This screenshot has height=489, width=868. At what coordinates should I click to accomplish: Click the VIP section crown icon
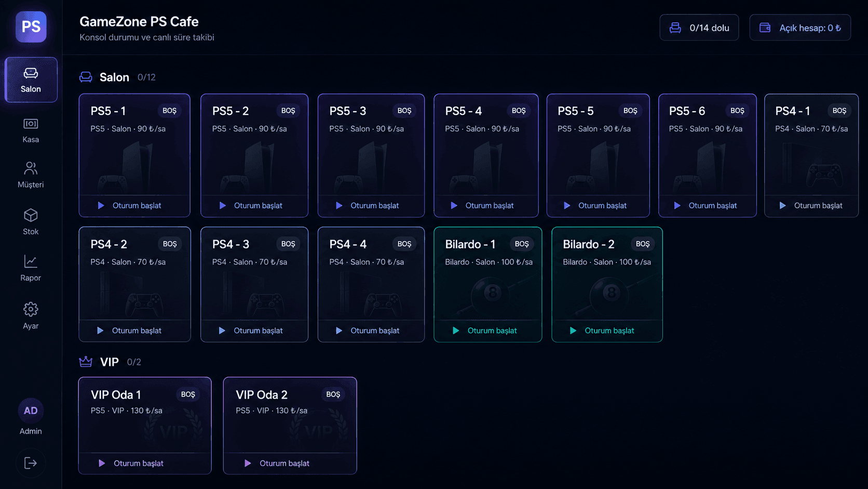pyautogui.click(x=86, y=362)
